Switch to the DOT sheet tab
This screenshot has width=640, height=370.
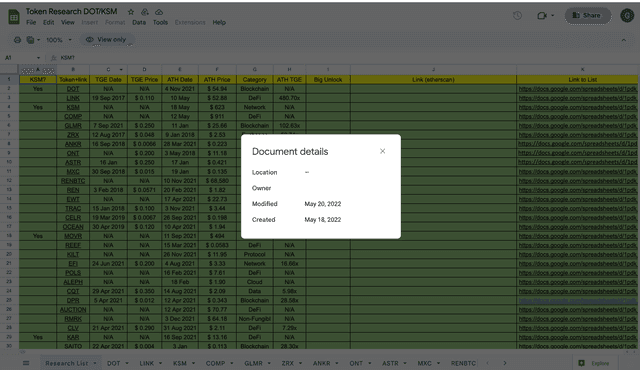point(113,363)
